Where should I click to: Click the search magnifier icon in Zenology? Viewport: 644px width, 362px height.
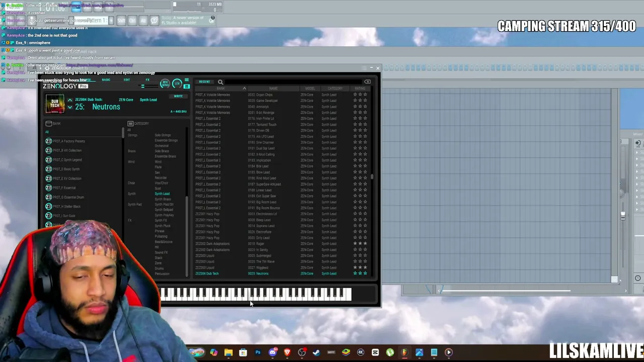tap(220, 82)
